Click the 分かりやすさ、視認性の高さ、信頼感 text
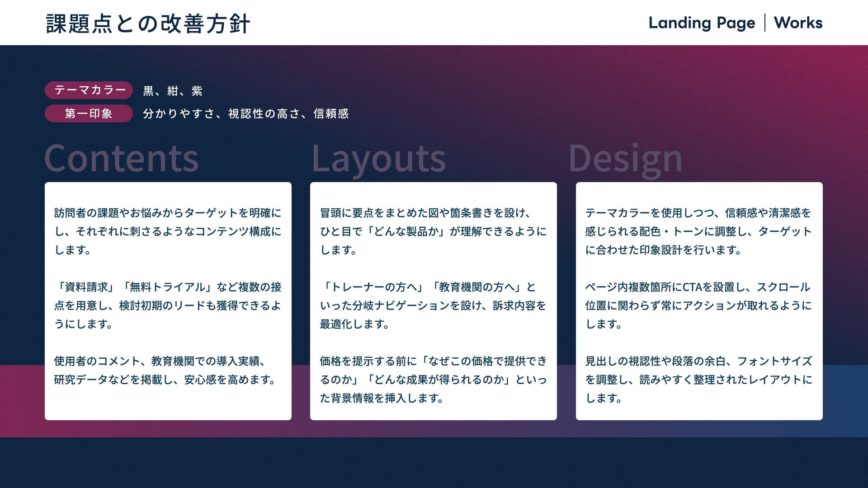 pyautogui.click(x=245, y=114)
